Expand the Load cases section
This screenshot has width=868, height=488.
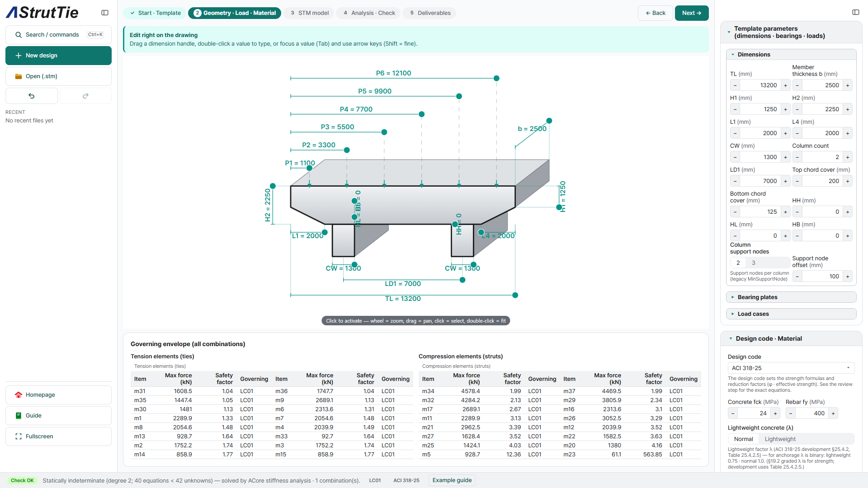(x=791, y=314)
